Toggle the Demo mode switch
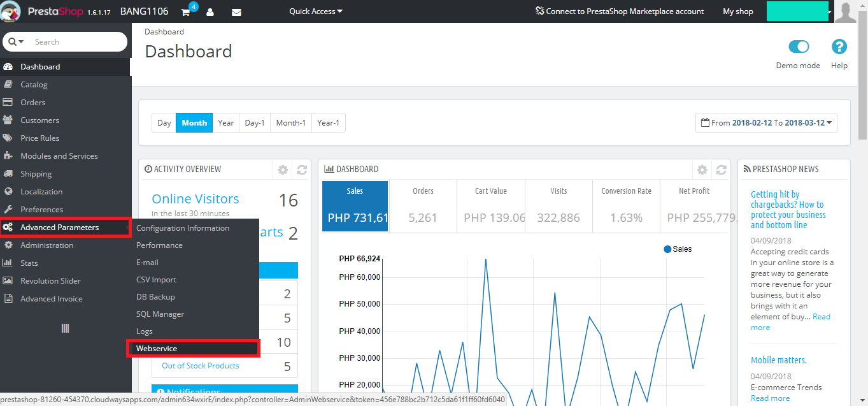This screenshot has height=406, width=868. pos(799,47)
